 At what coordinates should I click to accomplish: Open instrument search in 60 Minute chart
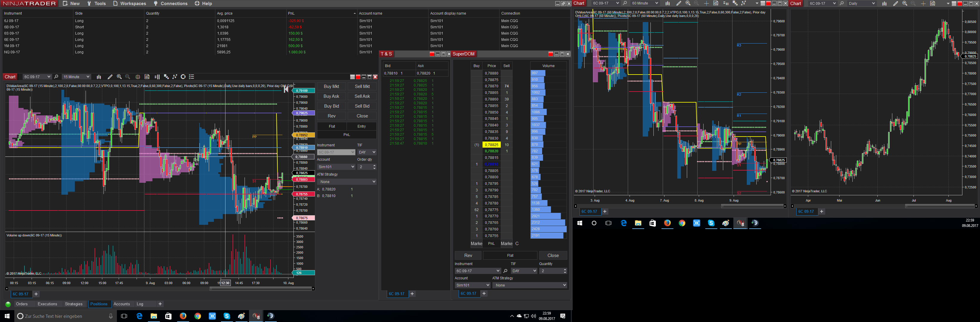click(625, 3)
